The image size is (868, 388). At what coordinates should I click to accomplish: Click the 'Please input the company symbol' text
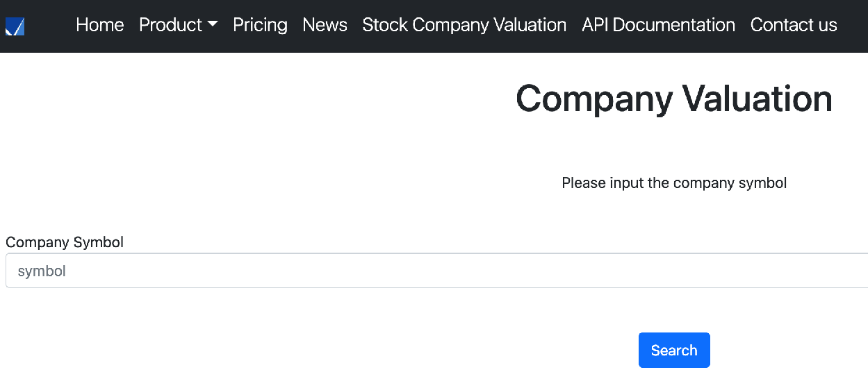(674, 183)
